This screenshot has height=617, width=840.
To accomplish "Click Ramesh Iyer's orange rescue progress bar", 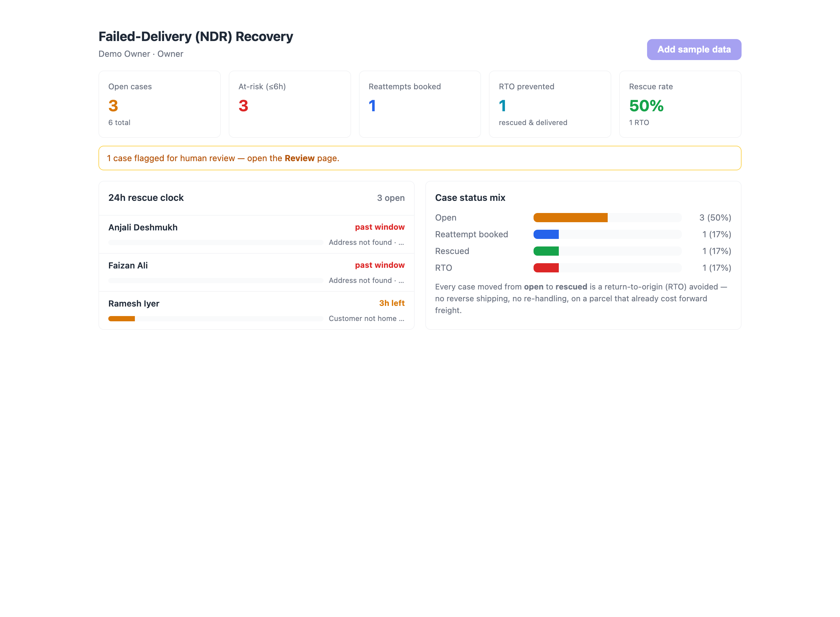I will point(121,319).
